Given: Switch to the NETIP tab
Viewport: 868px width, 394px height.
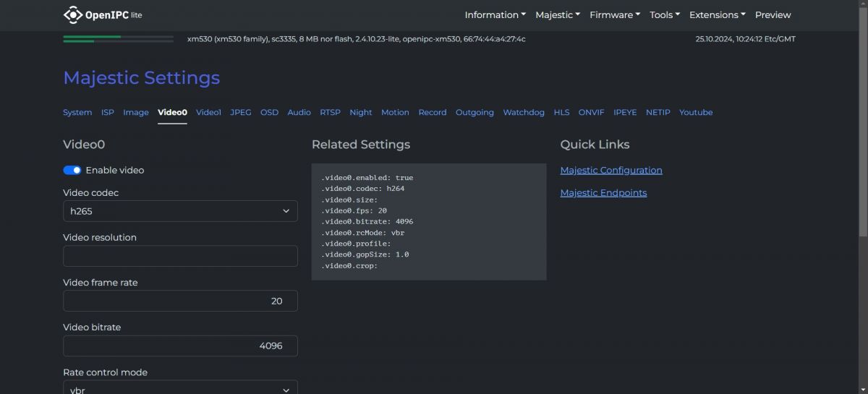Looking at the screenshot, I should 658,112.
